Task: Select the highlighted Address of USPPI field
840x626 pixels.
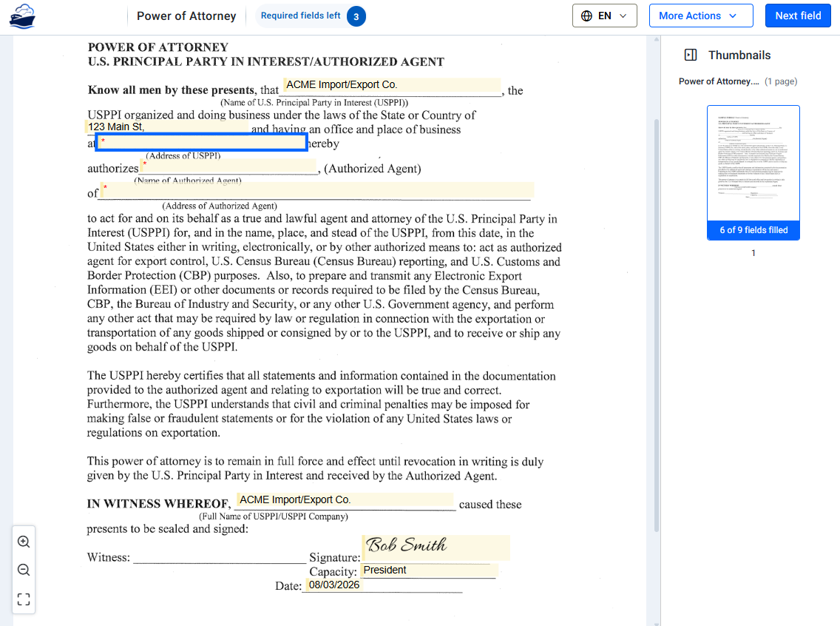Action: (x=201, y=142)
